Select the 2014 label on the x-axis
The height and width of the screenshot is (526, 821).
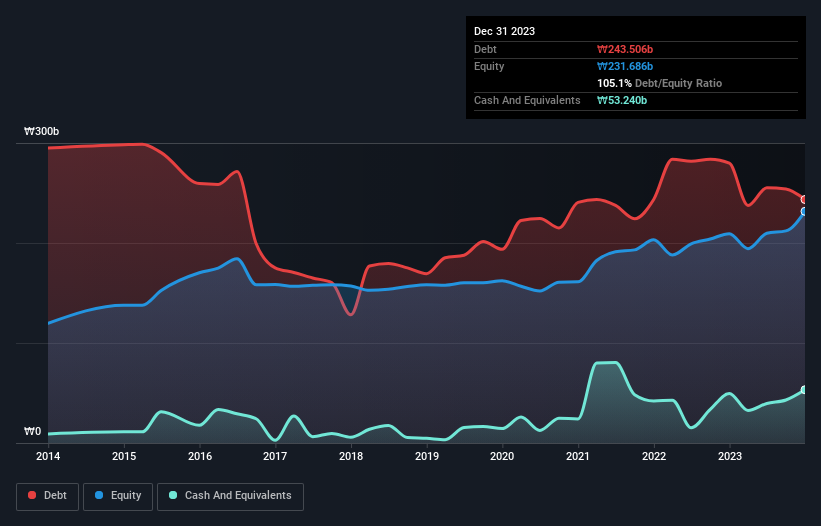48,456
